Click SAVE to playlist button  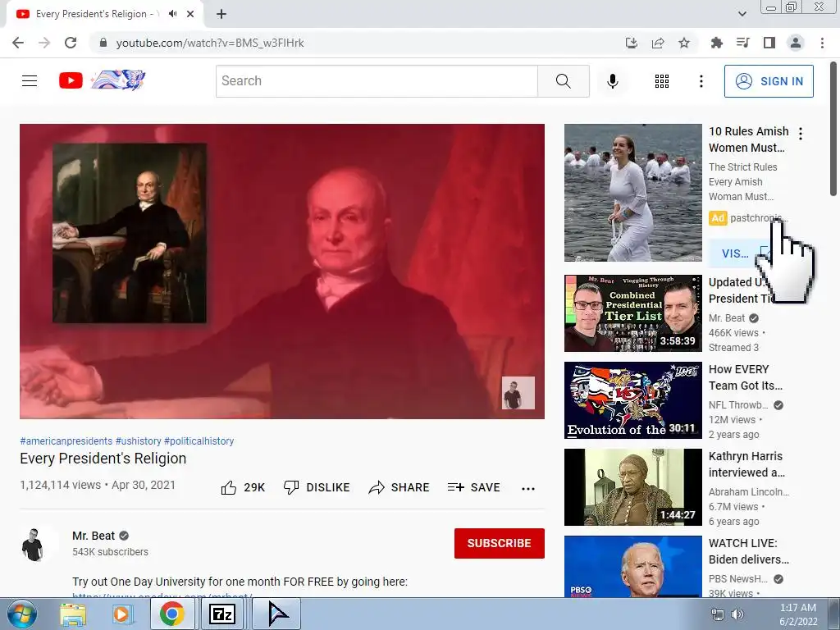(473, 487)
